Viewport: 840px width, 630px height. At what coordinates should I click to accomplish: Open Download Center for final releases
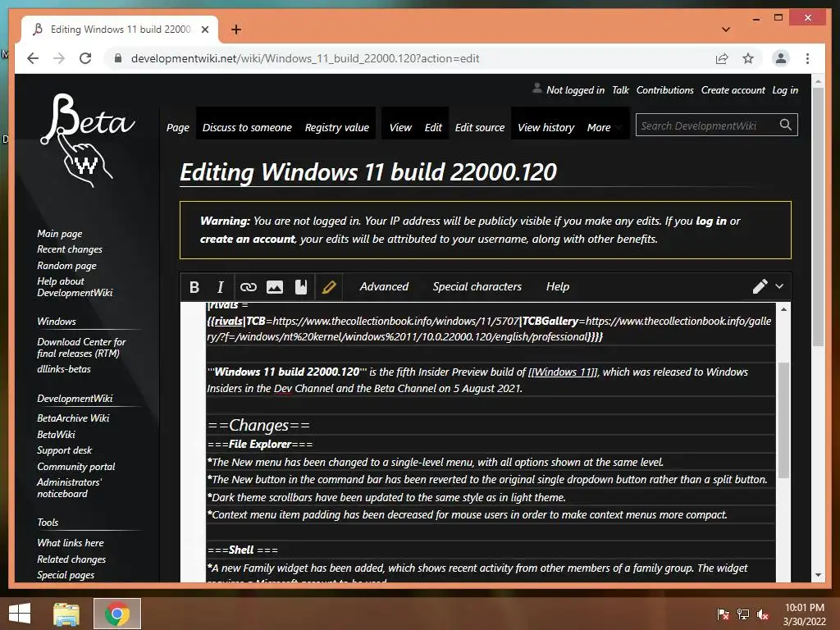(x=81, y=347)
